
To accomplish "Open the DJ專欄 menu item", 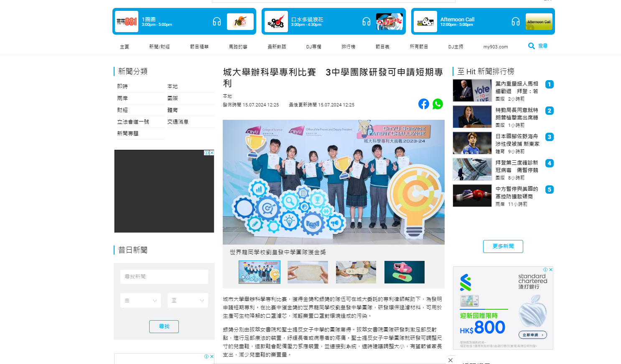I will tap(313, 47).
